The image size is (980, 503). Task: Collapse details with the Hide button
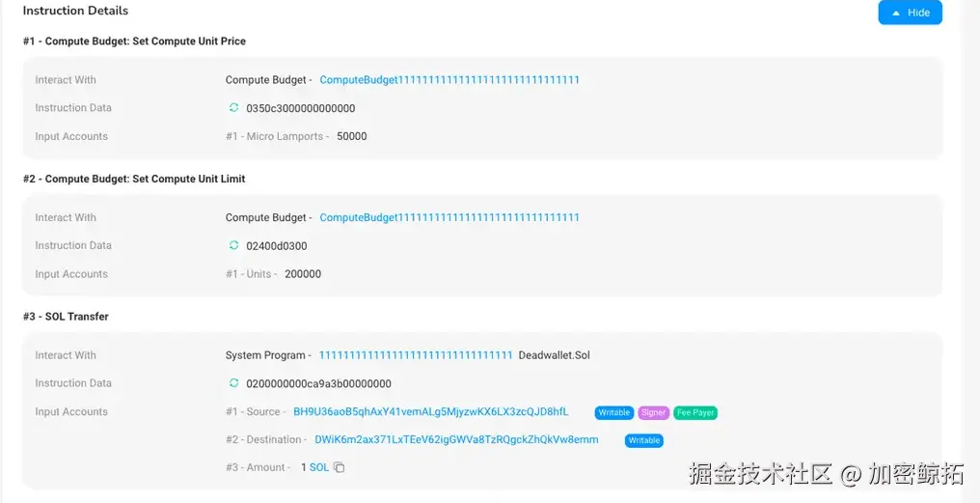910,13
